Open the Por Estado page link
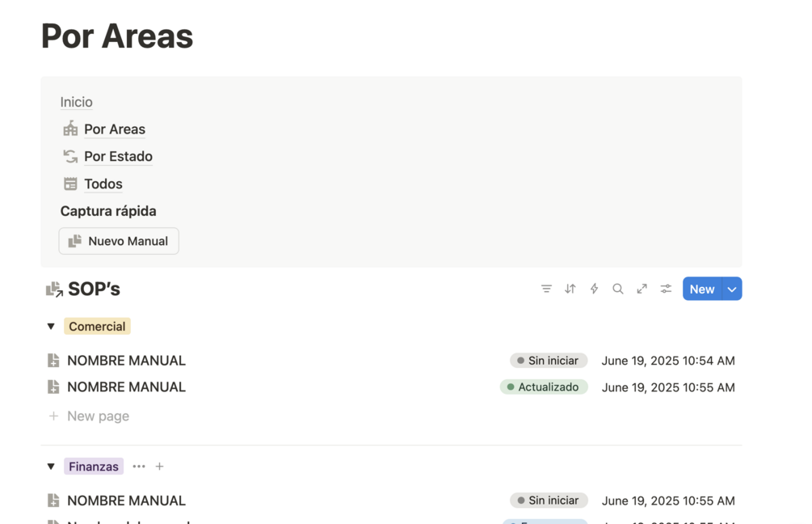Image resolution: width=812 pixels, height=524 pixels. point(118,157)
